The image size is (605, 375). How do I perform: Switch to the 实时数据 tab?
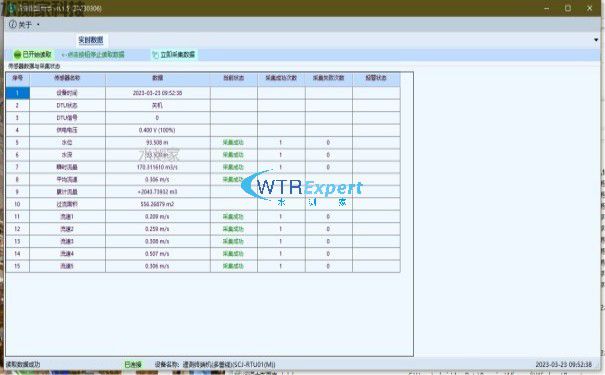tap(91, 40)
